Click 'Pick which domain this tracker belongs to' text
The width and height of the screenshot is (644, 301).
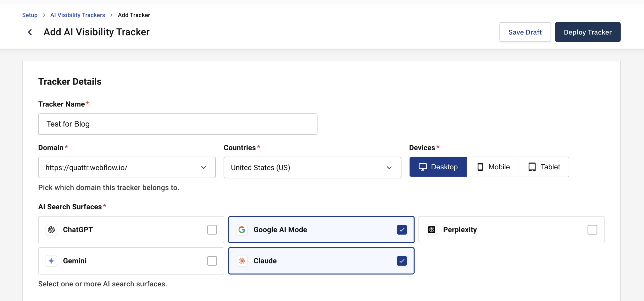[109, 187]
